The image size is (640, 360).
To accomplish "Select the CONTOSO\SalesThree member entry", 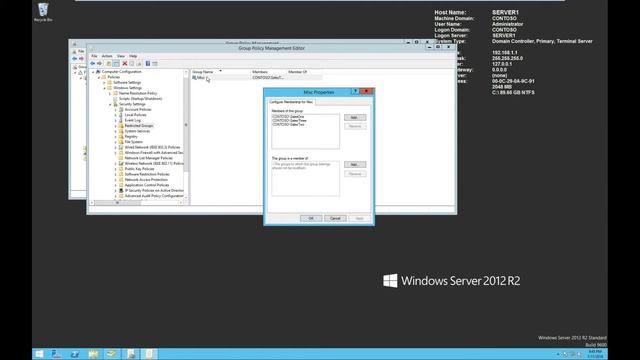I will (289, 120).
